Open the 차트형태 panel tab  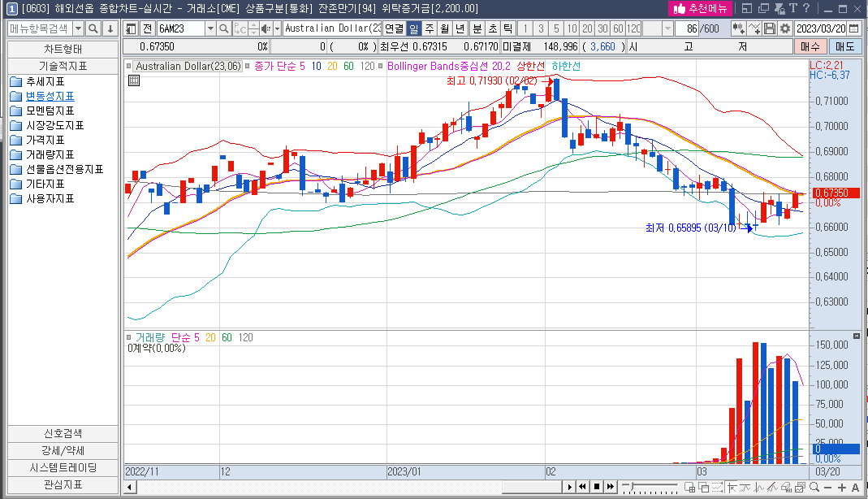(63, 48)
